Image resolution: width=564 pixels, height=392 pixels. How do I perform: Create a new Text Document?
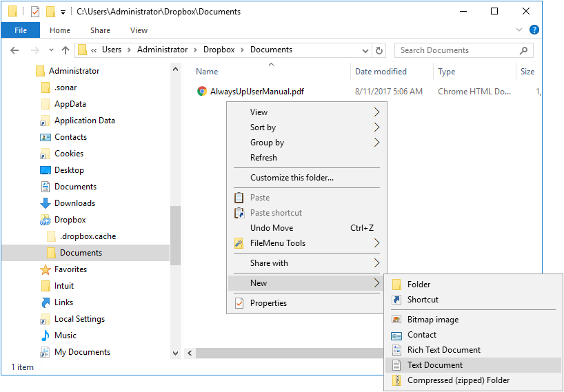(473, 365)
